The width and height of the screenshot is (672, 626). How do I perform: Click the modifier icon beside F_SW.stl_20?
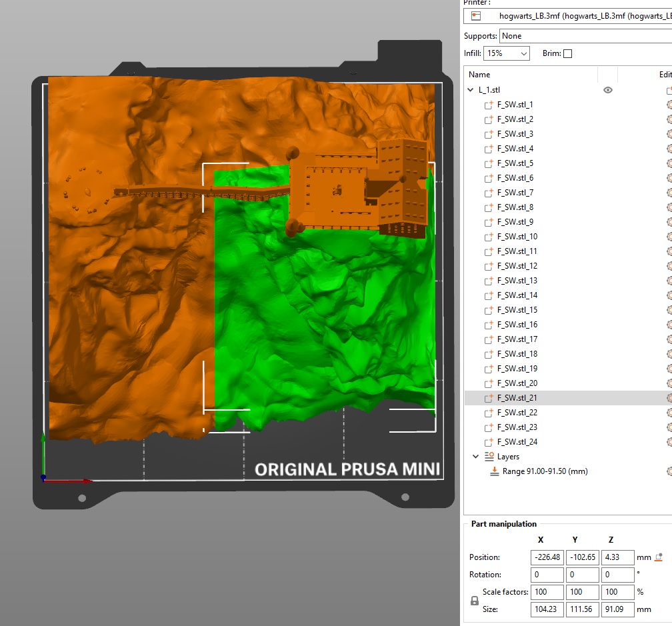point(489,383)
